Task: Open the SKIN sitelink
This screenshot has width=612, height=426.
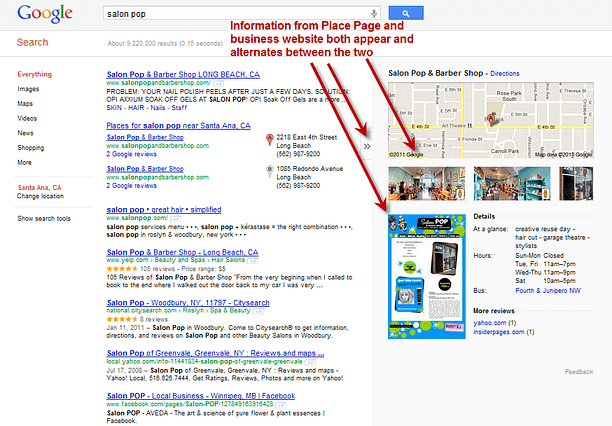Action: point(114,108)
